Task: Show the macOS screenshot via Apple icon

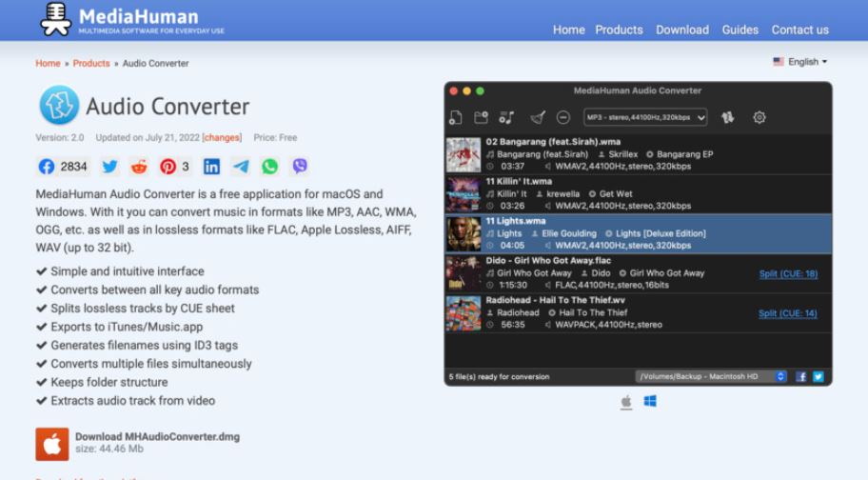Action: (626, 401)
